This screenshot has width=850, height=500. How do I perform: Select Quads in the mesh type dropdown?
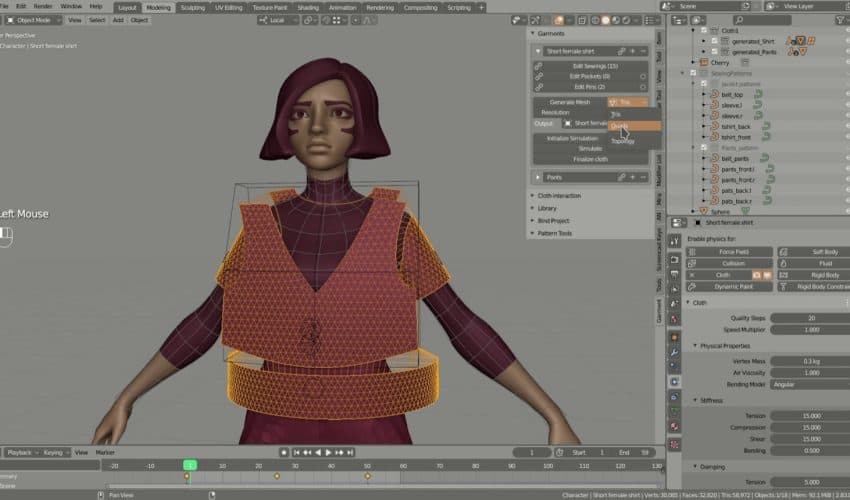(622, 126)
